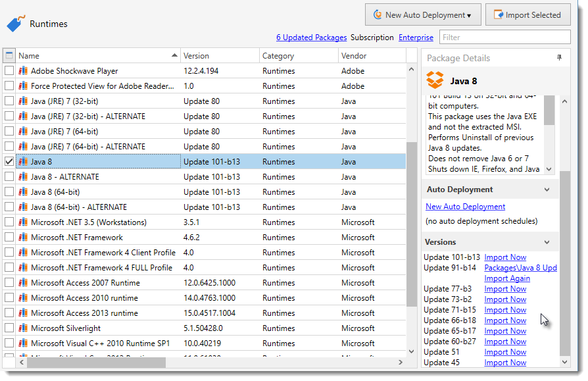Collapse the Versions section chevron
588x381 pixels.
(547, 242)
